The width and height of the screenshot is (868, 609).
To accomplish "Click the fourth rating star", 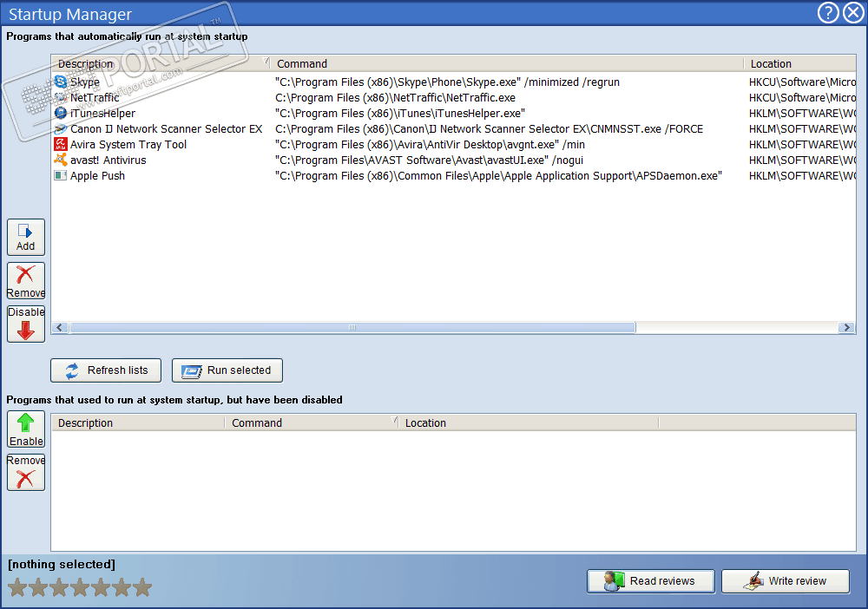I will tap(80, 587).
